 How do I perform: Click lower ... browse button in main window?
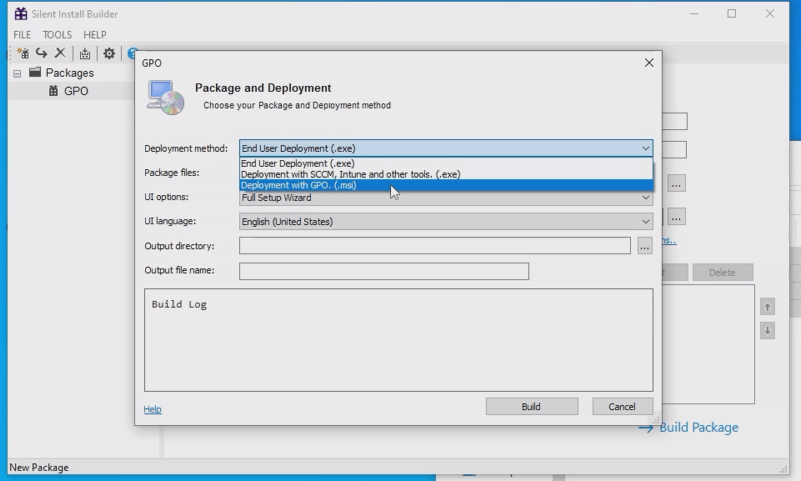pyautogui.click(x=676, y=218)
